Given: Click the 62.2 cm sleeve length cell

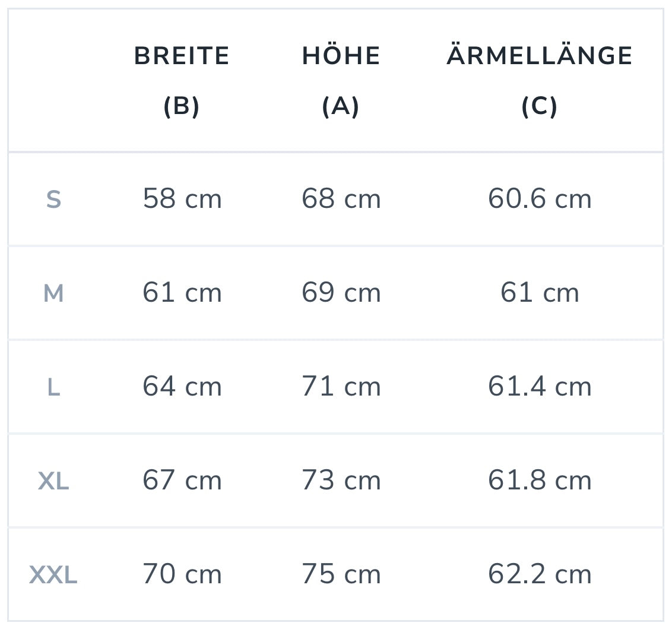Looking at the screenshot, I should click(x=540, y=574).
